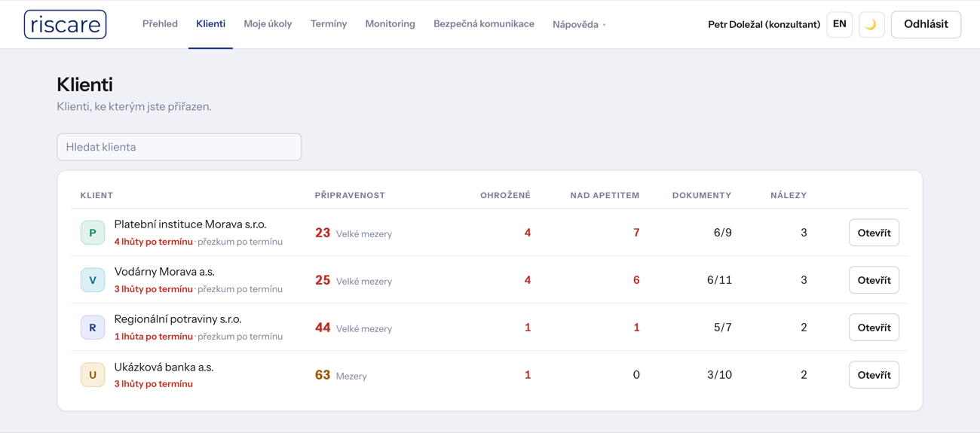Click the green P avatar icon
980x433 pixels.
click(x=93, y=233)
